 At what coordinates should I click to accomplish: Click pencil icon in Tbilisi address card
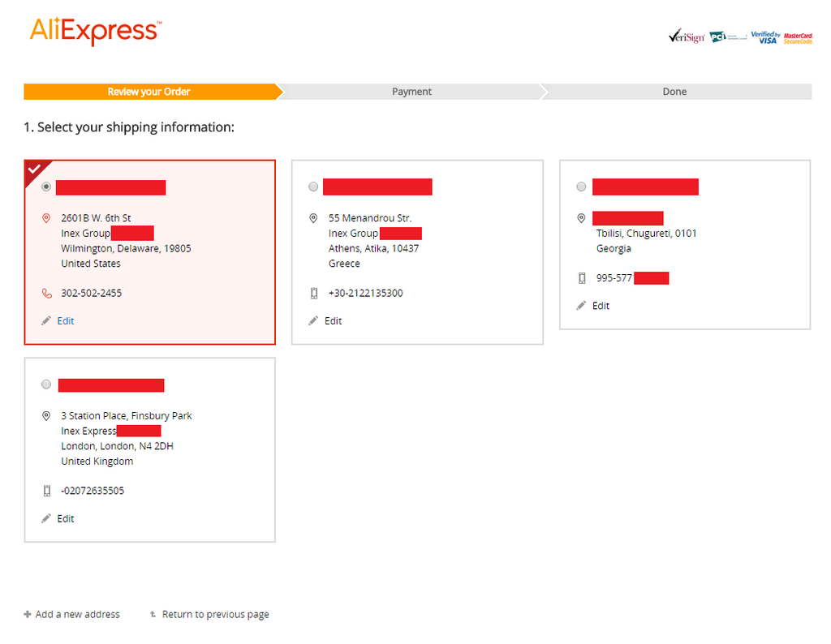pos(581,306)
